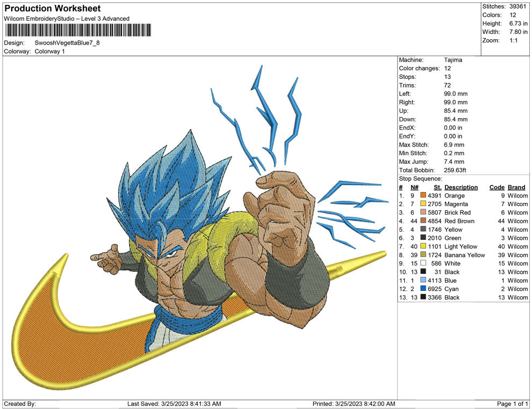Click the light Blue swatch in stop 11
532x409 pixels.
tap(423, 280)
